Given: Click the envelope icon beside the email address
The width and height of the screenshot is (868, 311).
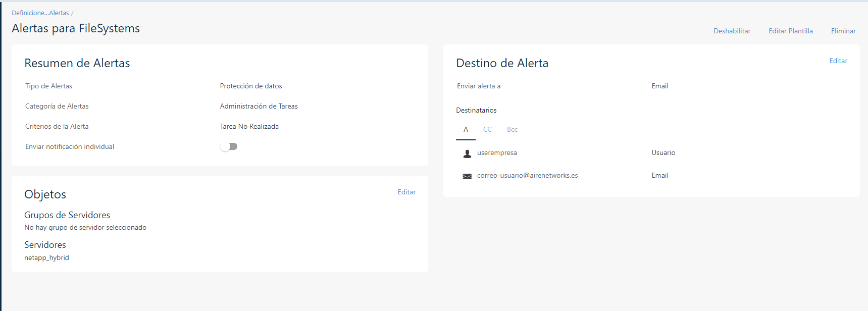Looking at the screenshot, I should [467, 176].
